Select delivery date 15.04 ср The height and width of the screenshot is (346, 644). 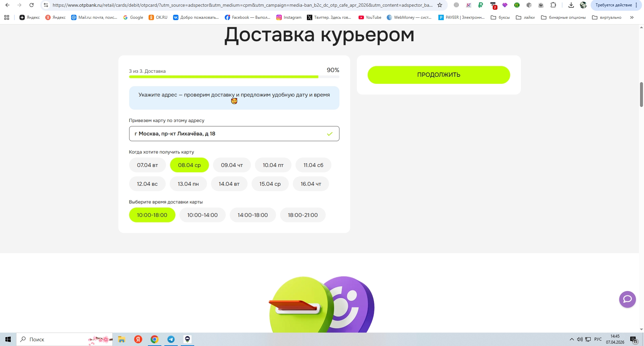[270, 184]
